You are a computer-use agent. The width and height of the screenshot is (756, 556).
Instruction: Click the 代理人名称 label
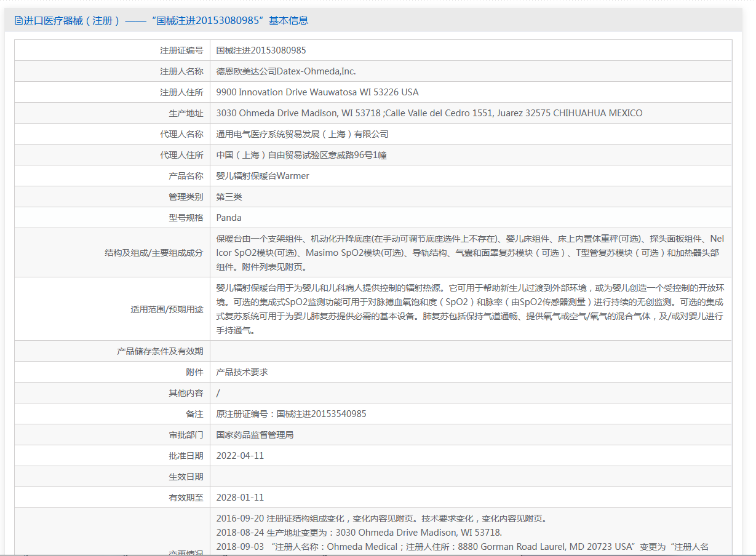click(x=181, y=134)
